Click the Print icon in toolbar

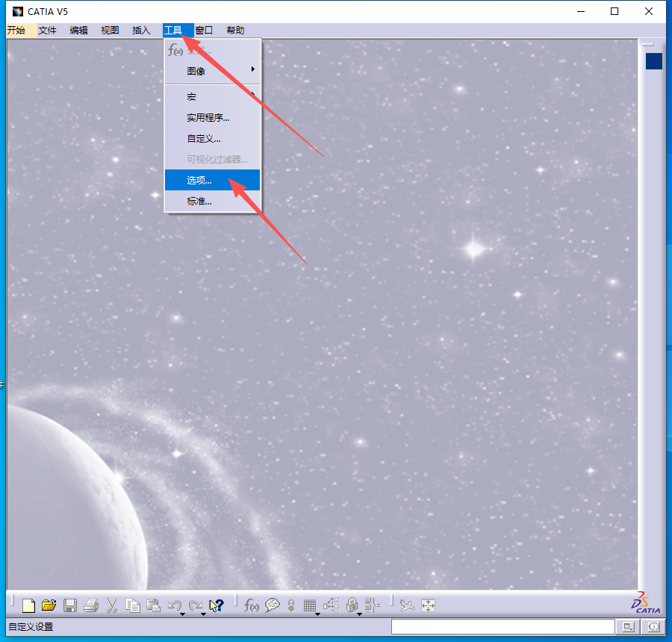click(91, 605)
